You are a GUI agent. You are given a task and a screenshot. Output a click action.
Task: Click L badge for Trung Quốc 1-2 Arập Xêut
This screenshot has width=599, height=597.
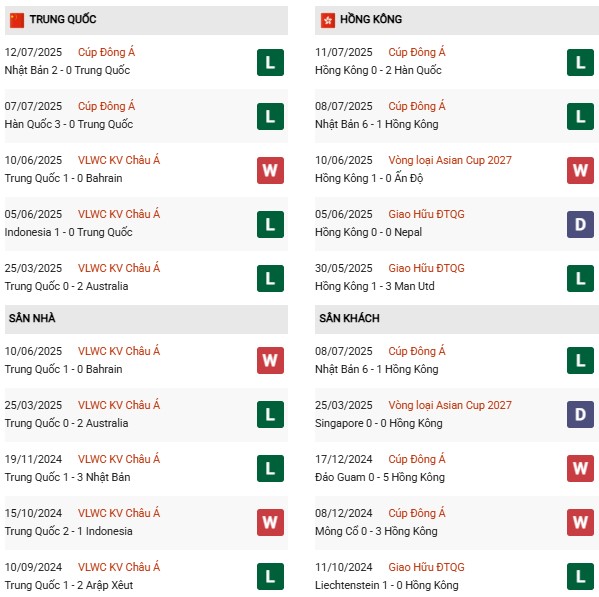click(270, 576)
